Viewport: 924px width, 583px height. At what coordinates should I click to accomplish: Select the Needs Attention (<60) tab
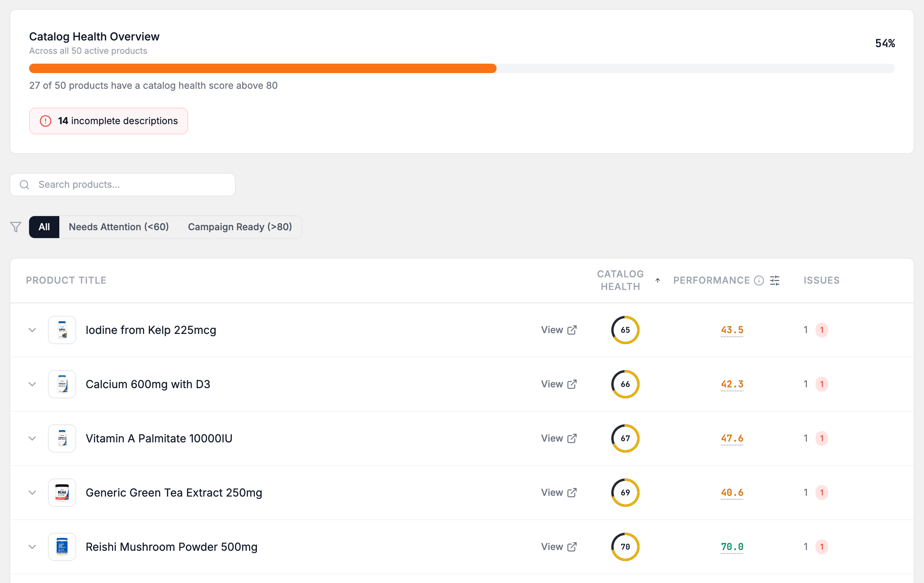pyautogui.click(x=119, y=227)
